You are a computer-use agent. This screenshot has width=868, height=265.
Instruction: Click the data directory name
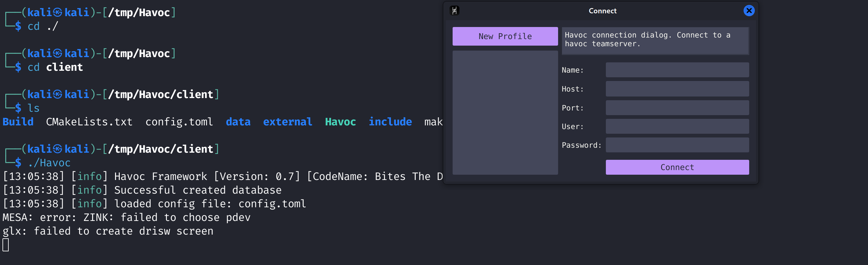pos(238,122)
